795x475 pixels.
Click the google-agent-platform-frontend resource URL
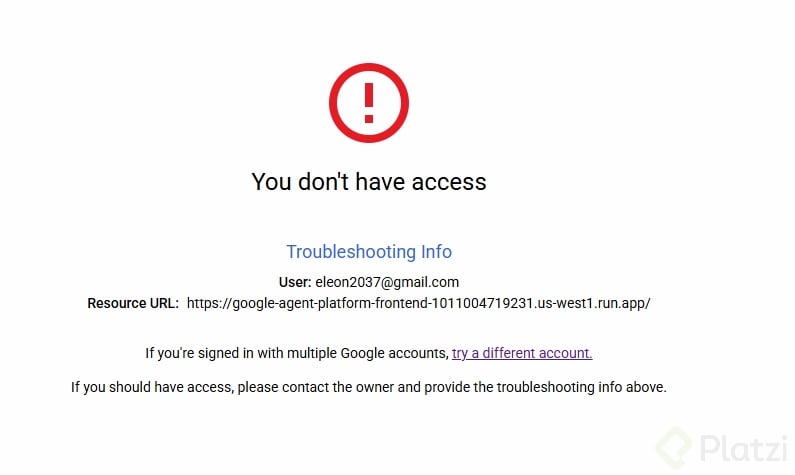tap(418, 303)
